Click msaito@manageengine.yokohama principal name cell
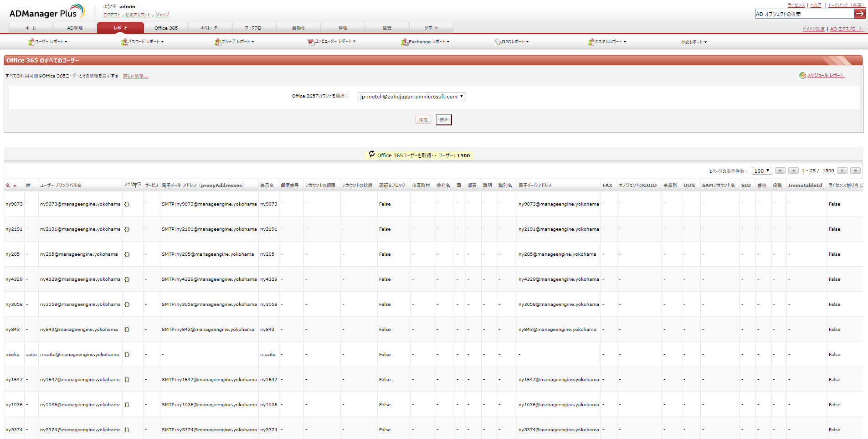 (x=79, y=354)
